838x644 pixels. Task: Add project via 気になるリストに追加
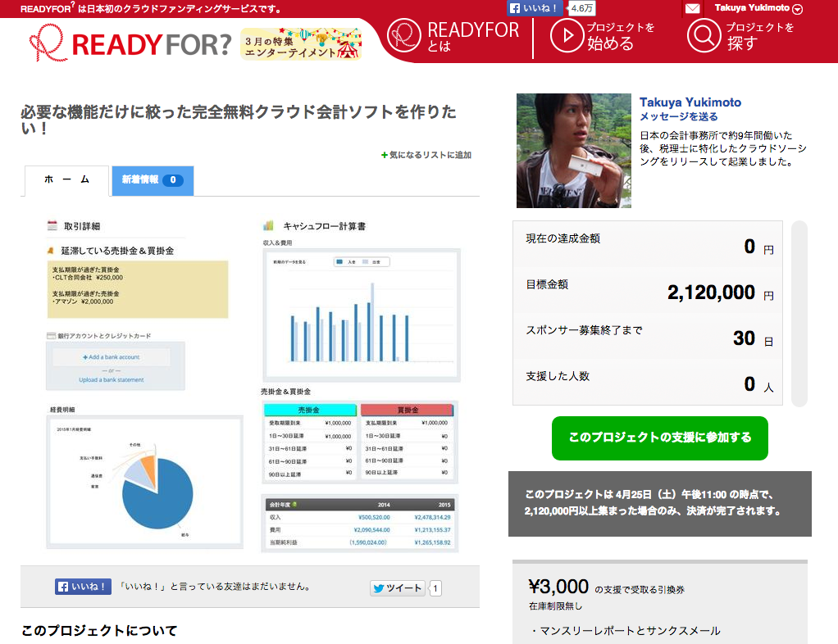pyautogui.click(x=426, y=155)
